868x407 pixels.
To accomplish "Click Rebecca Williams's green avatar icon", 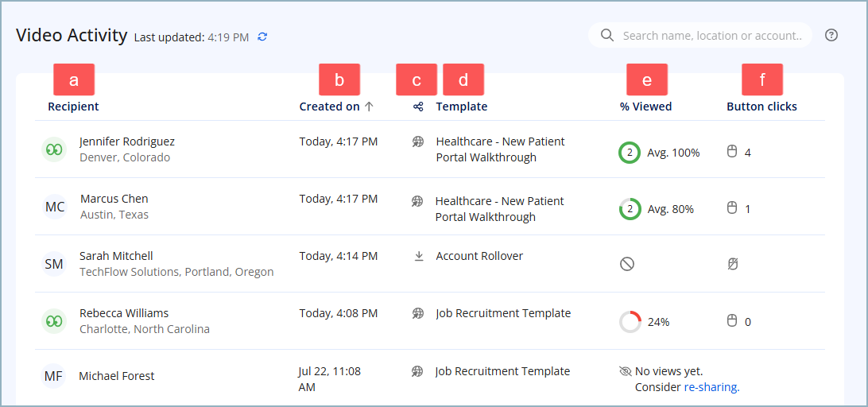I will [54, 321].
